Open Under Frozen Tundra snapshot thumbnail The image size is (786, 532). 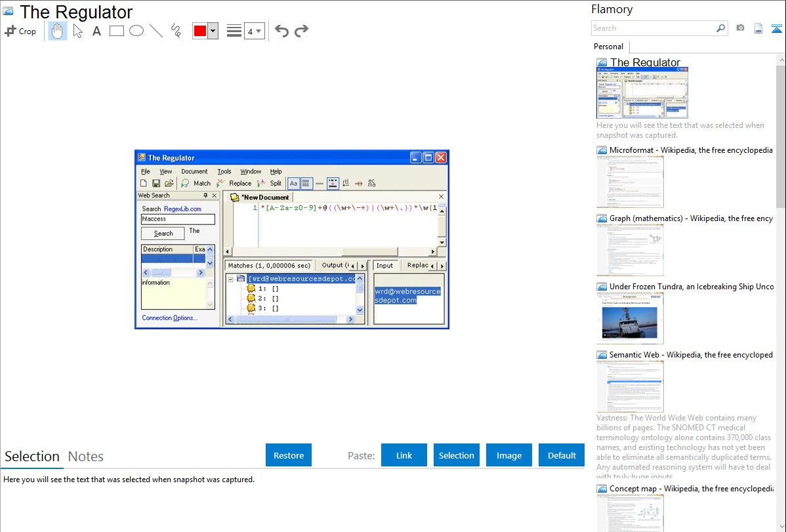(630, 318)
